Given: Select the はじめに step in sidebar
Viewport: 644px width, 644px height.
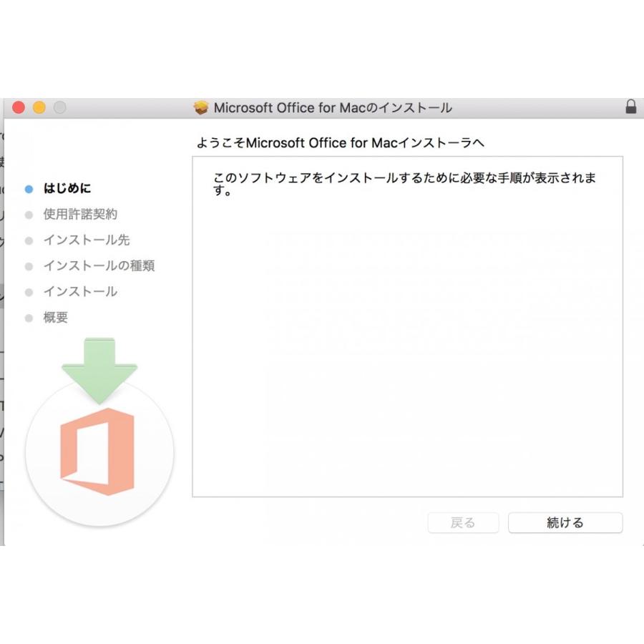Looking at the screenshot, I should [67, 188].
